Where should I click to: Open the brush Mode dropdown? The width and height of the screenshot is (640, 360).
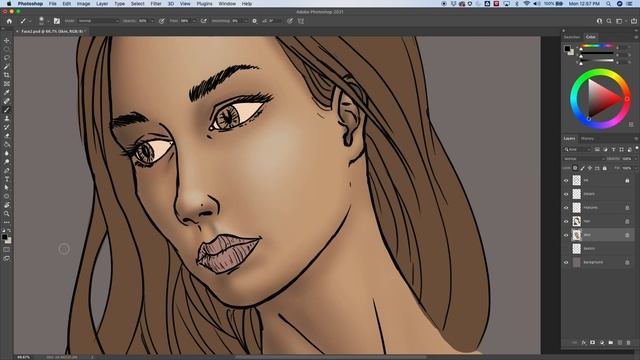click(x=98, y=21)
